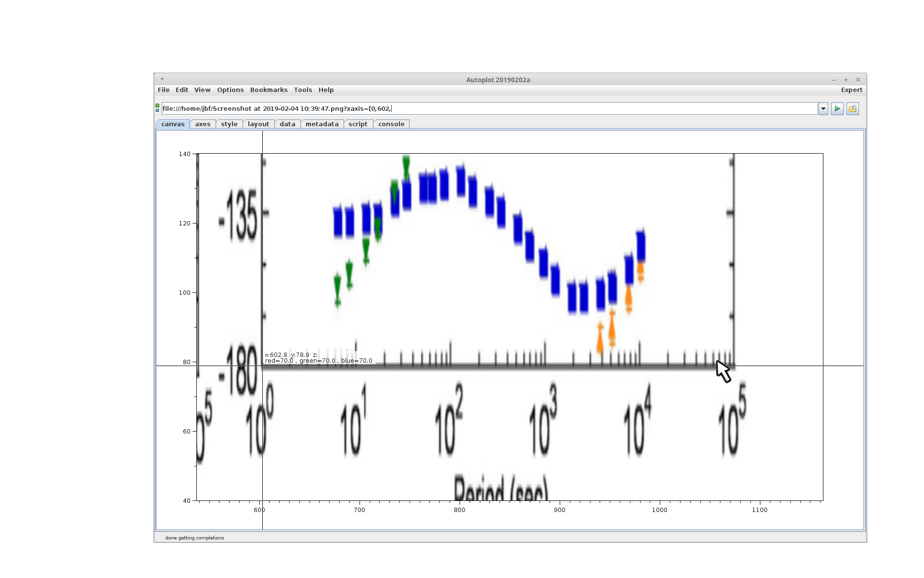This screenshot has width=924, height=578.
Task: Open the View menu
Action: click(x=202, y=90)
